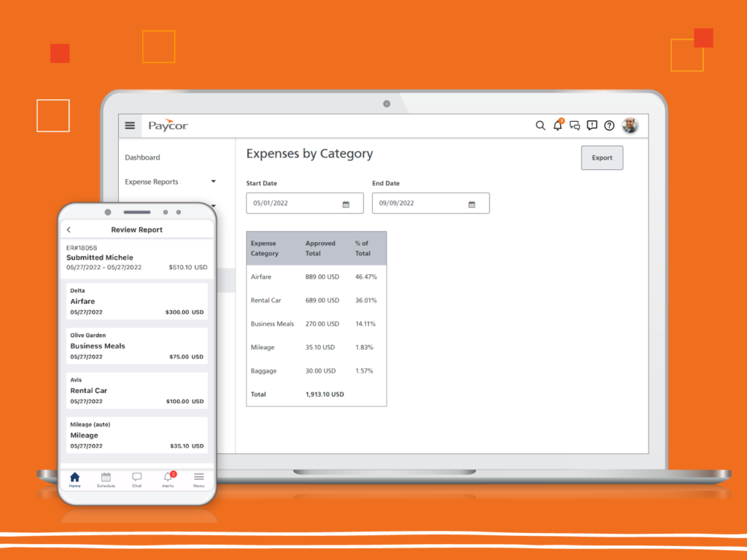Open the notifications bell in header
This screenshot has width=747, height=560.
tap(558, 125)
